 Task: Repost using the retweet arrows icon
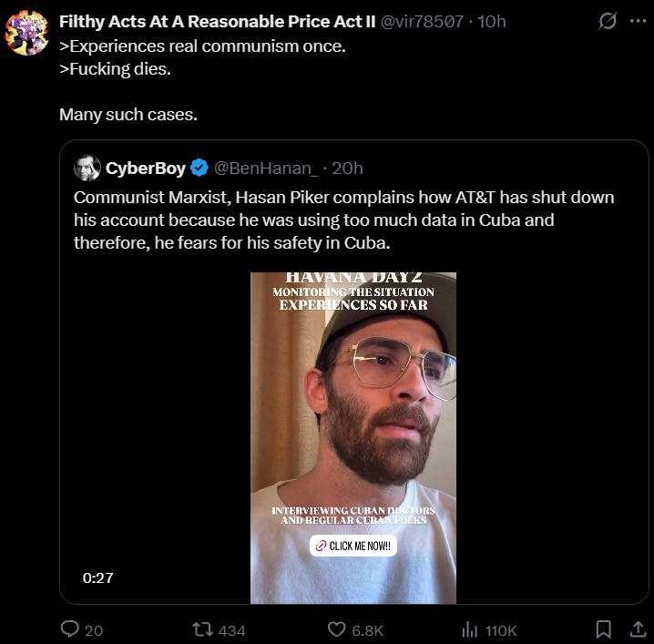click(206, 629)
